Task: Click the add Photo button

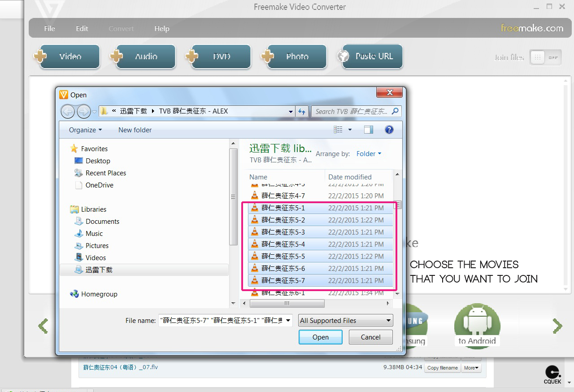Action: [x=294, y=57]
